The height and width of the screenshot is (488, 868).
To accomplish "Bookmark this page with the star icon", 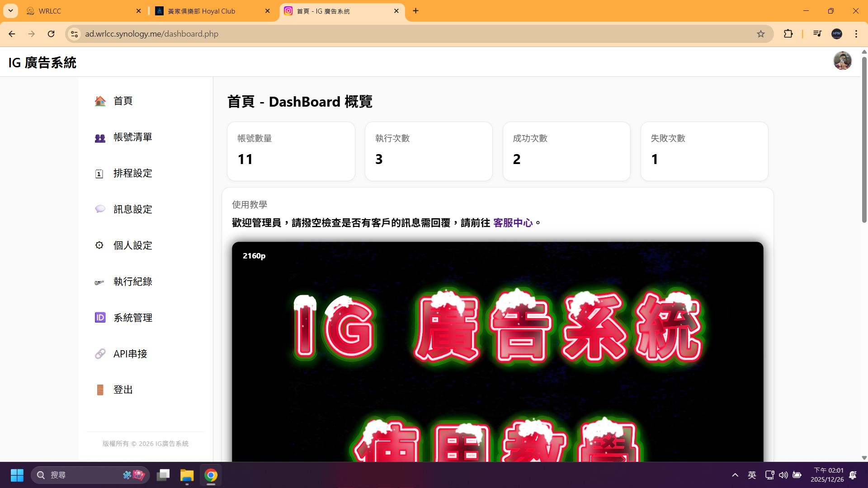I will 761,34.
